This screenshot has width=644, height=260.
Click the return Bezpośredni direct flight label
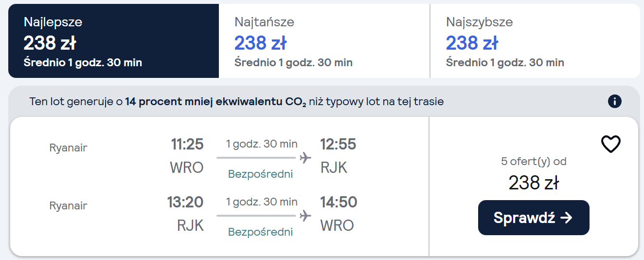tap(261, 232)
